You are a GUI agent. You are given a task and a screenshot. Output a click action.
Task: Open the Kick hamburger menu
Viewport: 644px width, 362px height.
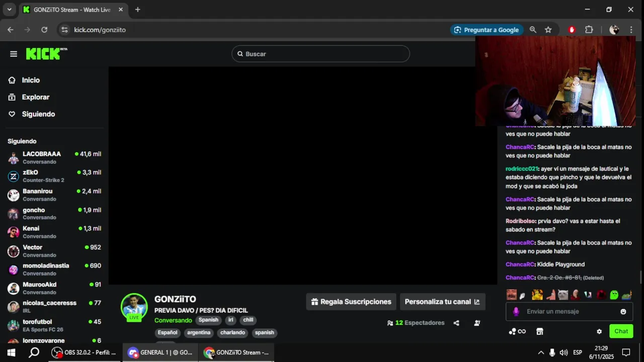tap(14, 54)
